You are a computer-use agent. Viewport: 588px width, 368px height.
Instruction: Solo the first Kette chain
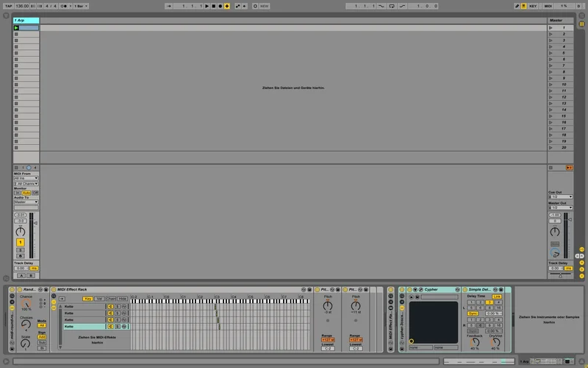coord(118,307)
